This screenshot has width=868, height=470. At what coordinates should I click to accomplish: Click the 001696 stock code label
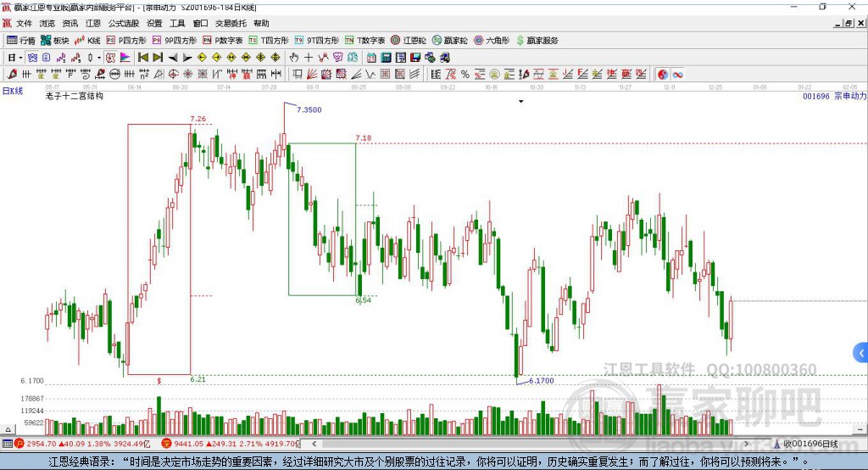816,97
